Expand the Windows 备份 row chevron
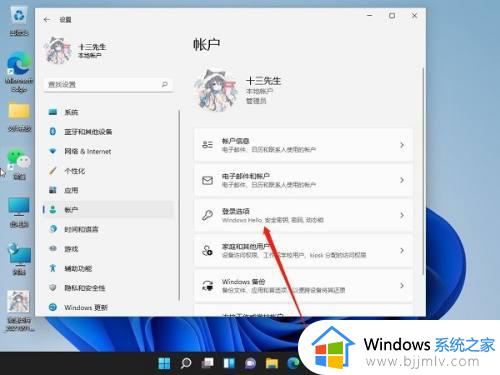Viewport: 500px width, 375px height. 402,286
